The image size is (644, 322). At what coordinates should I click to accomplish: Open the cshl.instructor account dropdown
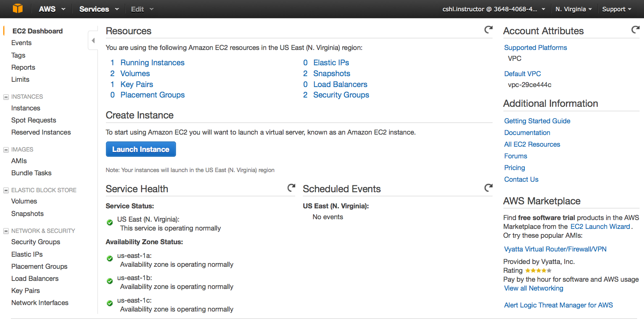(494, 9)
